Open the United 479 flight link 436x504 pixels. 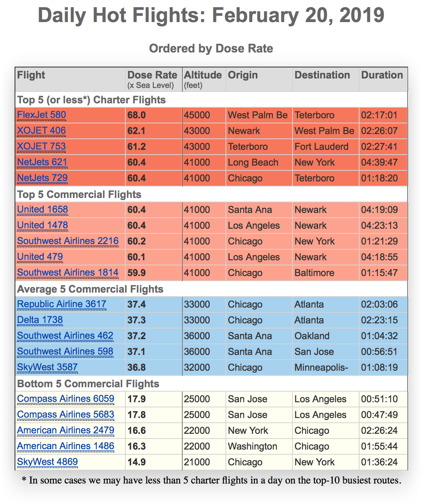coord(40,257)
